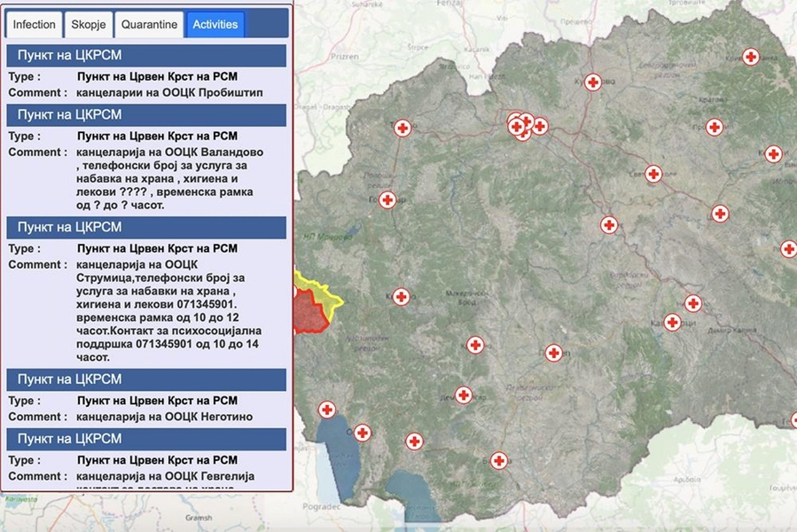Select the Activities tab
This screenshot has width=797, height=532.
click(215, 24)
